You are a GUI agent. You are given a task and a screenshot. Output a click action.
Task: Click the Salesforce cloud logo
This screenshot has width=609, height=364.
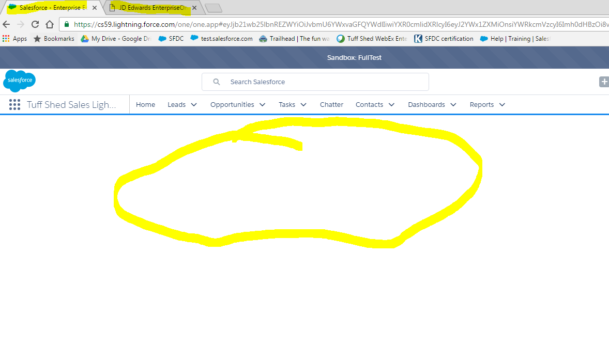pyautogui.click(x=20, y=81)
